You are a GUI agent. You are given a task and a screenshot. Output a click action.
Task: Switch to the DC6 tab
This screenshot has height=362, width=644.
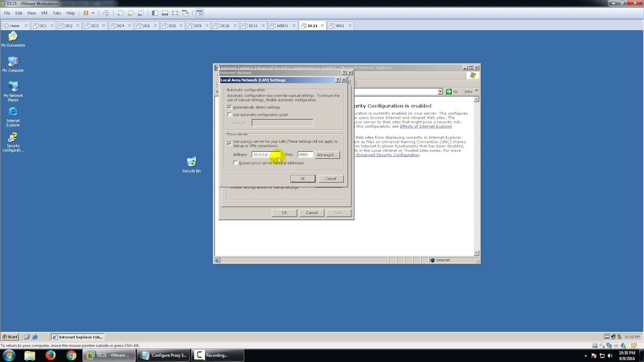[146, 26]
